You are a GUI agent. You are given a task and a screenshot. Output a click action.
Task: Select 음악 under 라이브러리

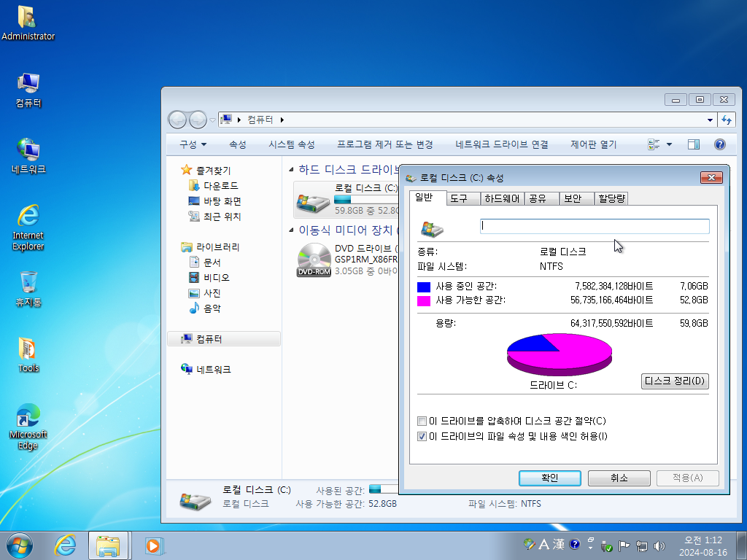[x=205, y=308]
